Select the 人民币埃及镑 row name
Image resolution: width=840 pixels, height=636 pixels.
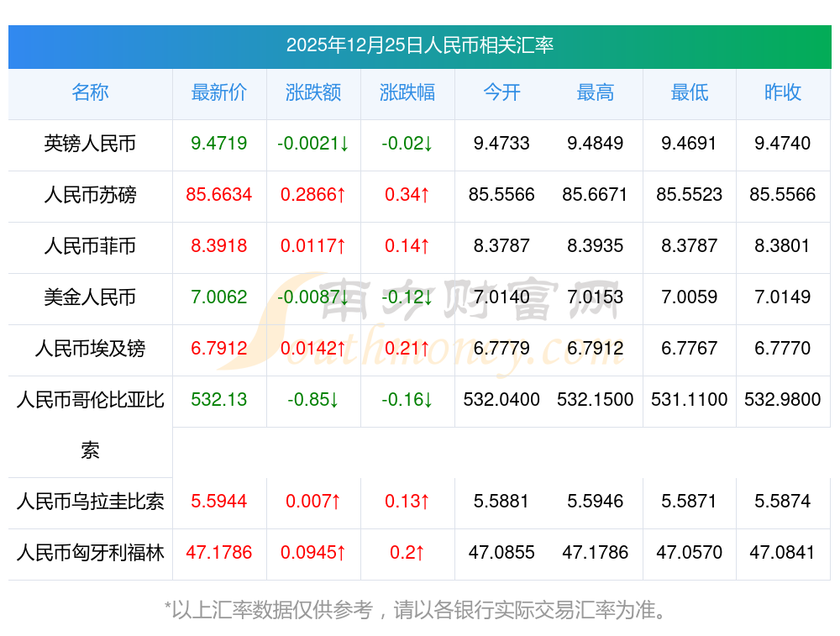coord(90,349)
